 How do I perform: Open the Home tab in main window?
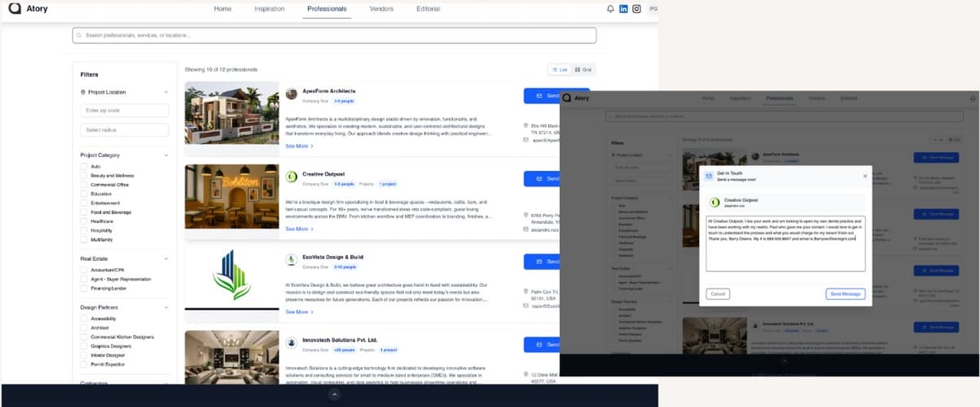coord(222,9)
